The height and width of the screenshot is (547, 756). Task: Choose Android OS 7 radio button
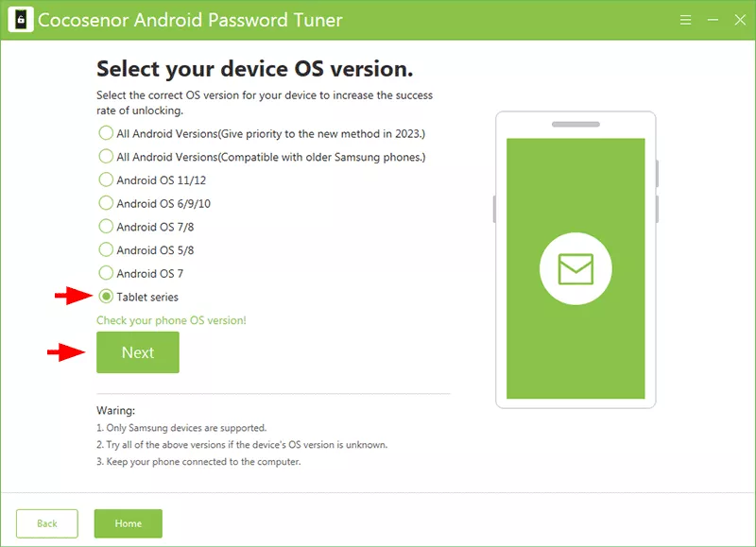[106, 273]
